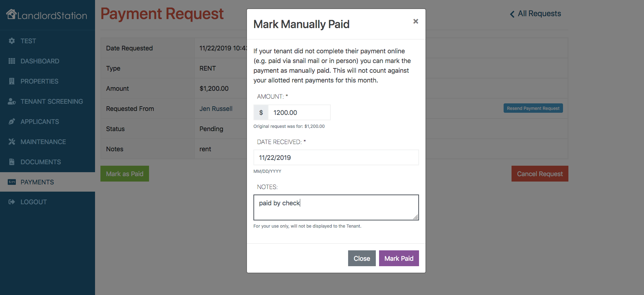Image resolution: width=644 pixels, height=295 pixels.
Task: Go back via All Requests link
Action: point(535,14)
